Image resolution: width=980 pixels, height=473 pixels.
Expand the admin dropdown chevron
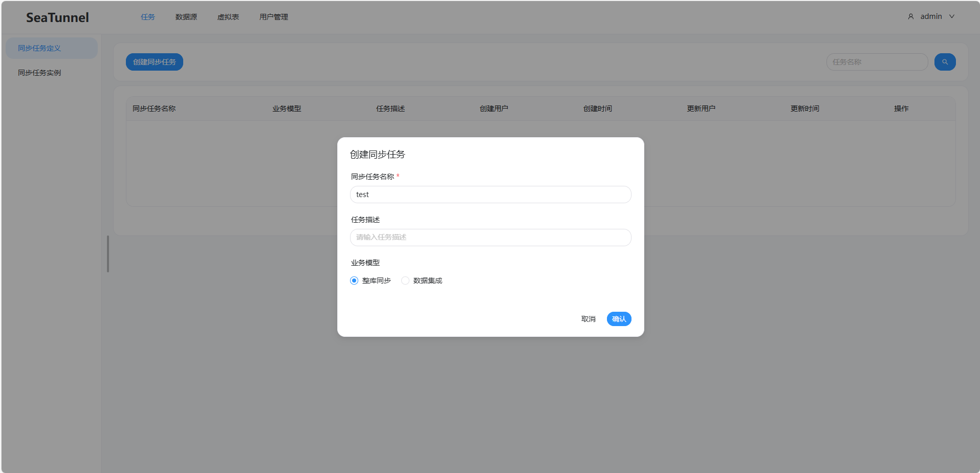pyautogui.click(x=952, y=16)
